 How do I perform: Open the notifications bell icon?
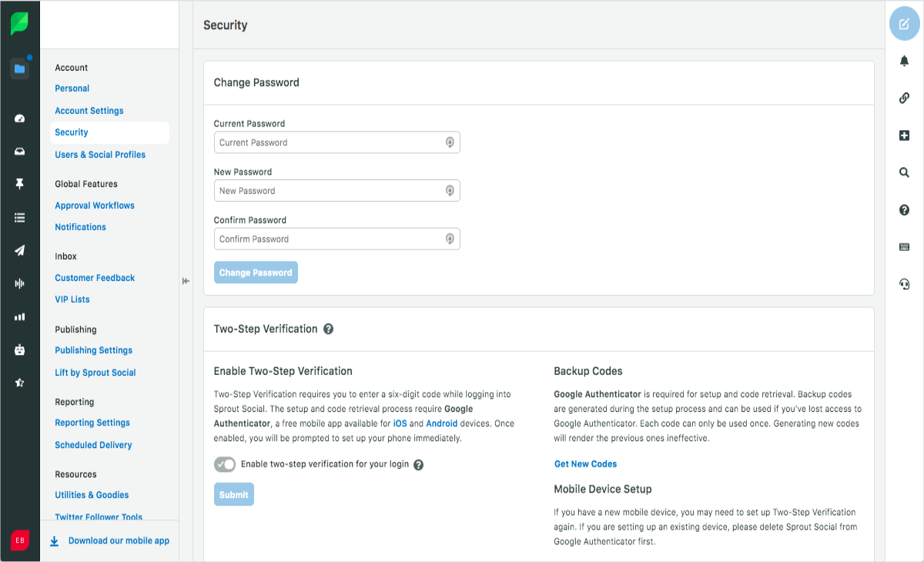click(x=905, y=61)
